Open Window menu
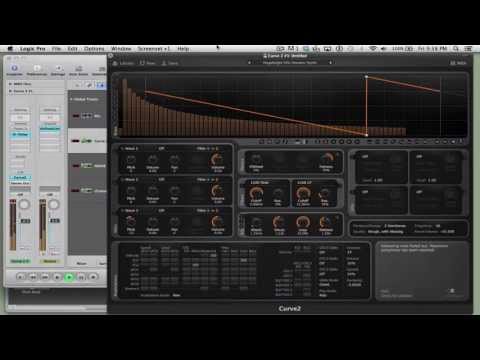The image size is (480, 360). tap(121, 49)
